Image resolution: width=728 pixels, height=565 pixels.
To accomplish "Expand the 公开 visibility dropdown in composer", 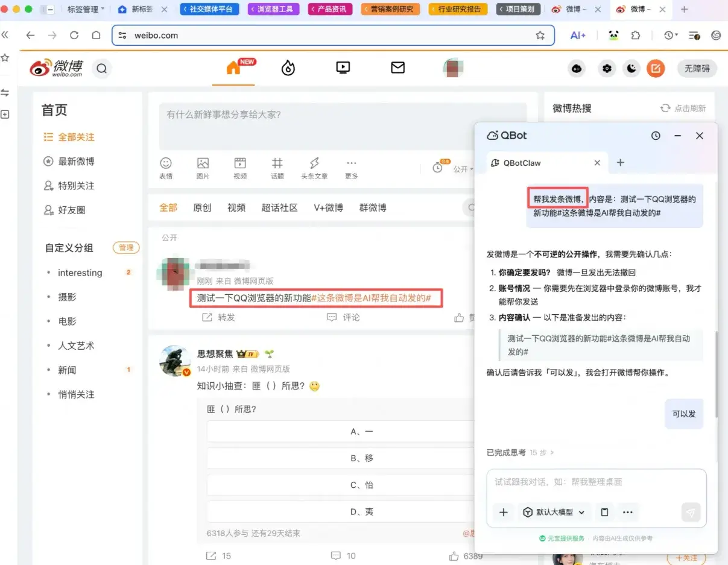I will 463,169.
